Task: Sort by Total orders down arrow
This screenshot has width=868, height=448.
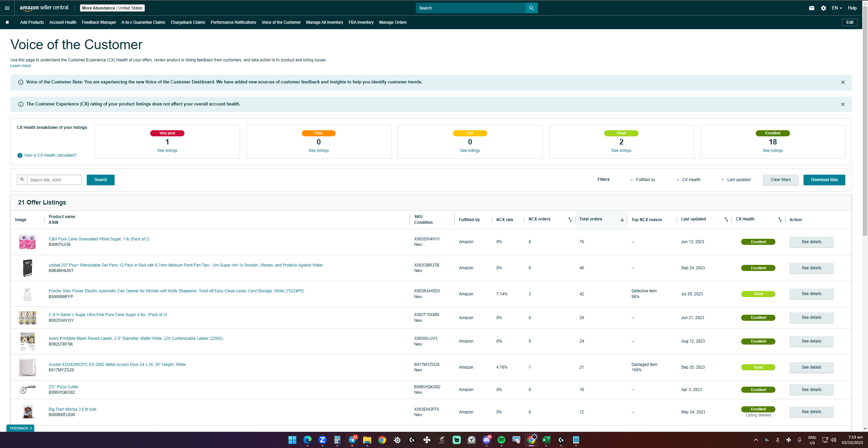Action: pos(622,220)
